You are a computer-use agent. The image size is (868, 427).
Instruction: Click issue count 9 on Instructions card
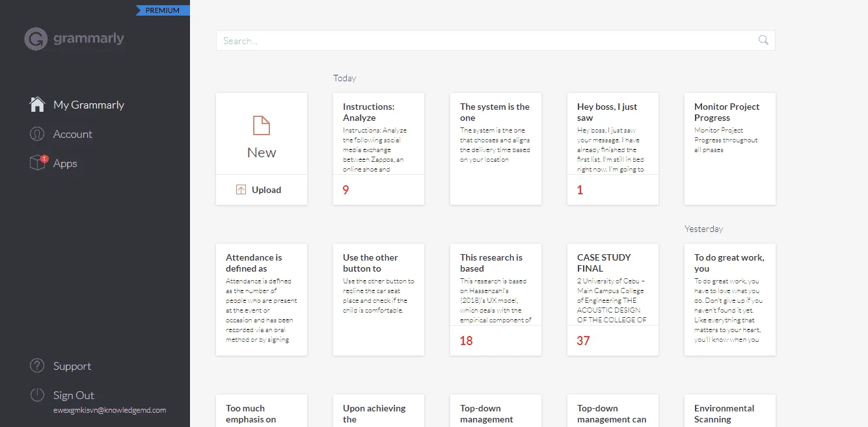click(x=346, y=190)
